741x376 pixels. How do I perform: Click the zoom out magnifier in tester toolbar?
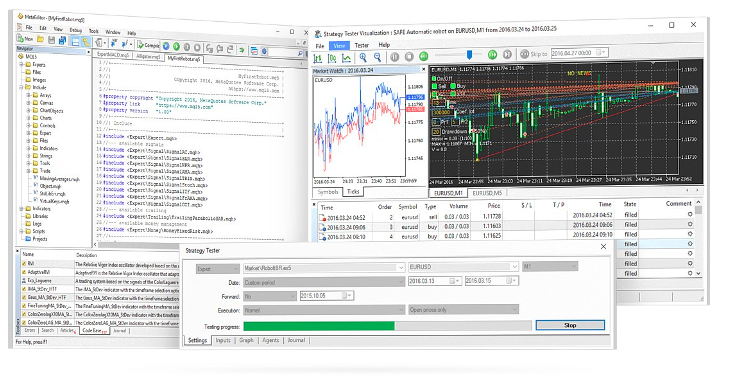(x=377, y=57)
